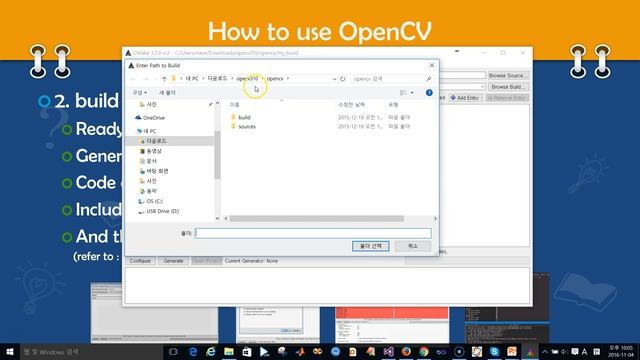Click the Windows search box on taskbar
The width and height of the screenshot is (640, 360).
pos(91,351)
